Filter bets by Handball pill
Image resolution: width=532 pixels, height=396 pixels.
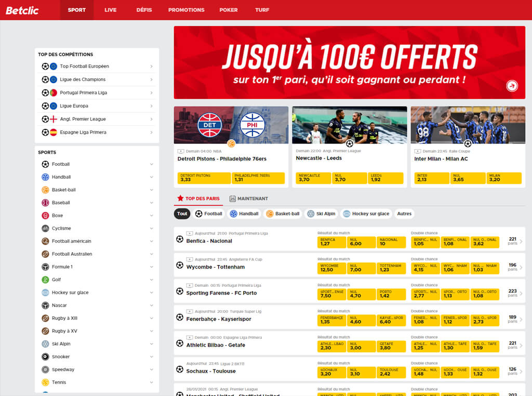[244, 214]
